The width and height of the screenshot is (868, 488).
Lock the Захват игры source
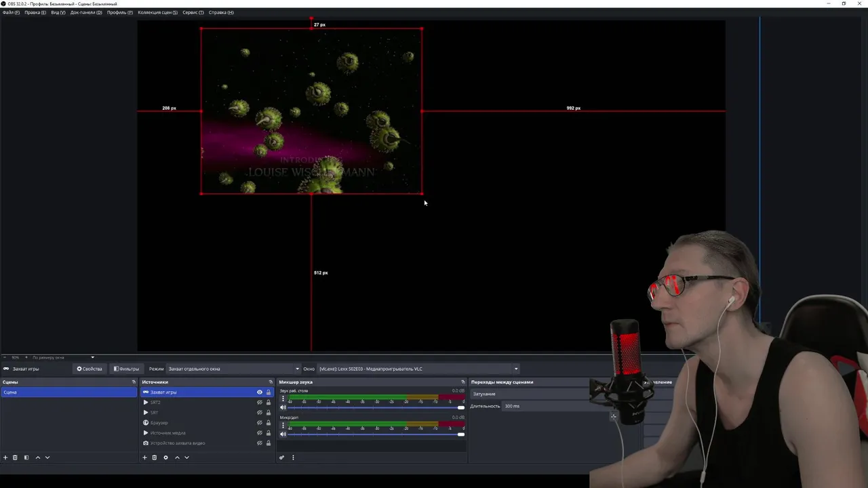[268, 392]
